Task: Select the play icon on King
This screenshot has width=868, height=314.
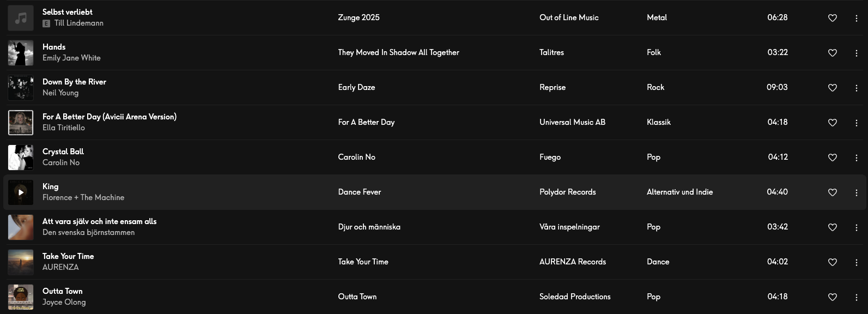Action: click(20, 192)
